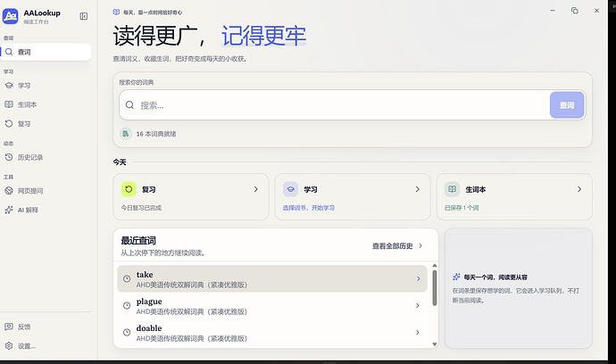616x364 pixels.
Task: Click graduation cap icon on 学习 card
Action: [290, 189]
